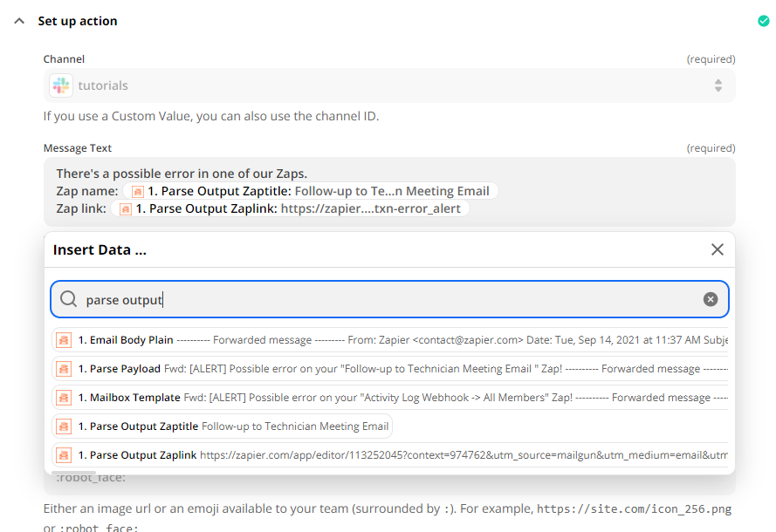This screenshot has width=776, height=532.
Task: Collapse the Set up action section
Action: click(x=19, y=21)
